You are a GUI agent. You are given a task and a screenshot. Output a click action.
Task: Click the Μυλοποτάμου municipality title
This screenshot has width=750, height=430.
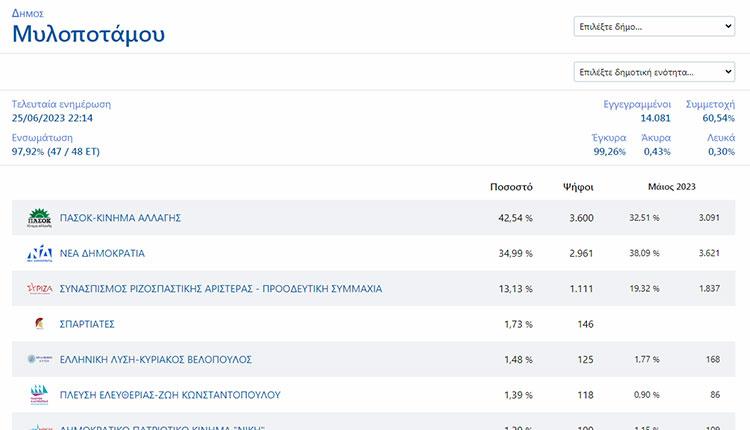(88, 34)
